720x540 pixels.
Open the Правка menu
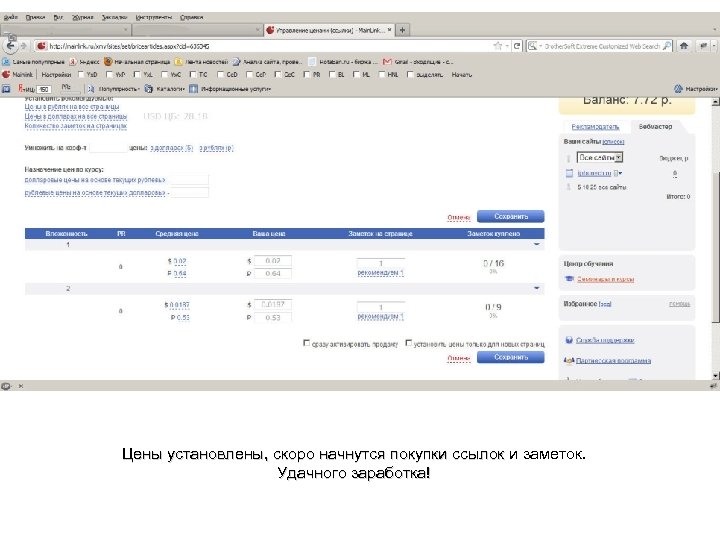point(35,17)
